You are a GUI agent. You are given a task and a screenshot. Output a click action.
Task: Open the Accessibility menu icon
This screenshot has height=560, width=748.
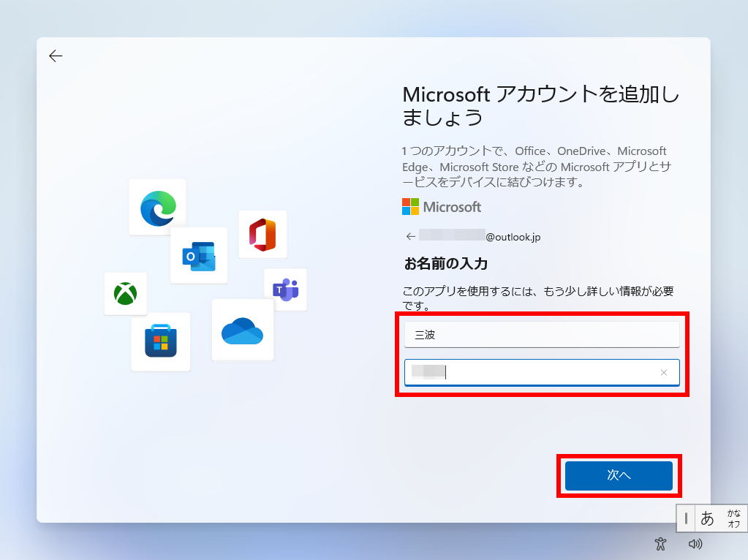click(661, 543)
